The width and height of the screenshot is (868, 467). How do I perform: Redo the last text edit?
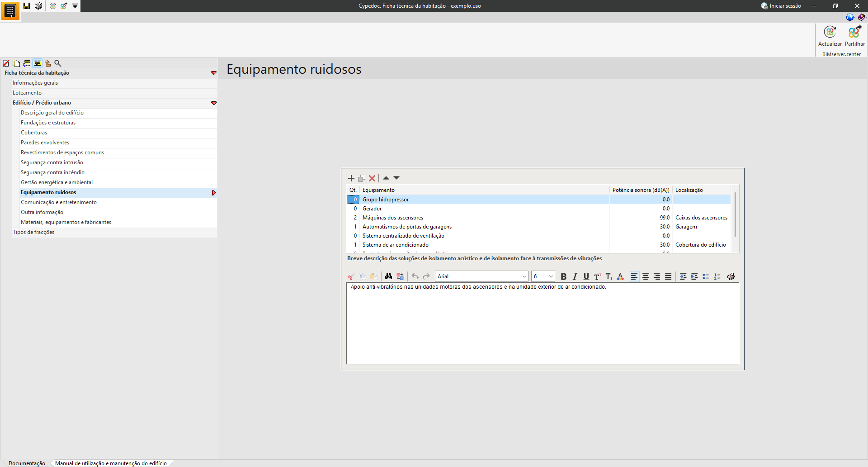point(426,276)
